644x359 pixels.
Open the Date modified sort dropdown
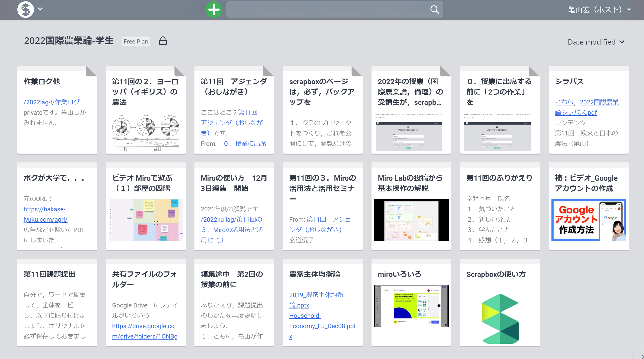(x=596, y=42)
